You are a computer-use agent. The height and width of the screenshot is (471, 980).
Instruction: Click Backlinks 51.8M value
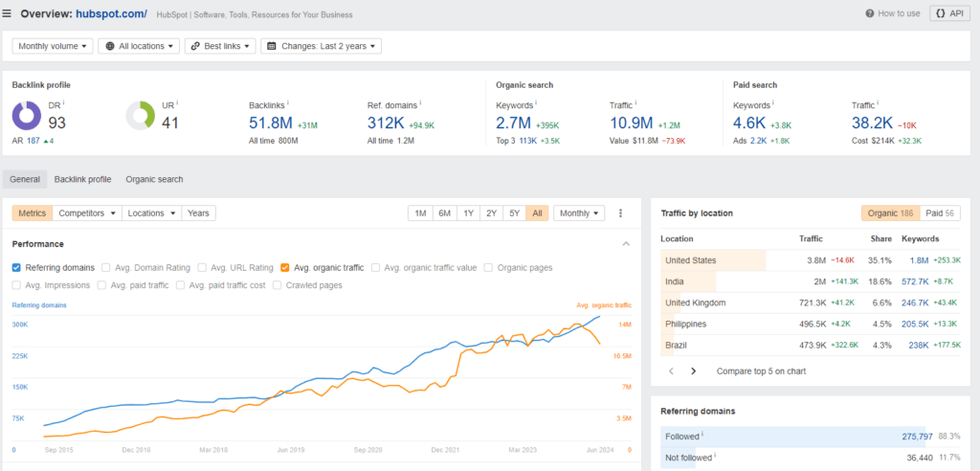[270, 123]
